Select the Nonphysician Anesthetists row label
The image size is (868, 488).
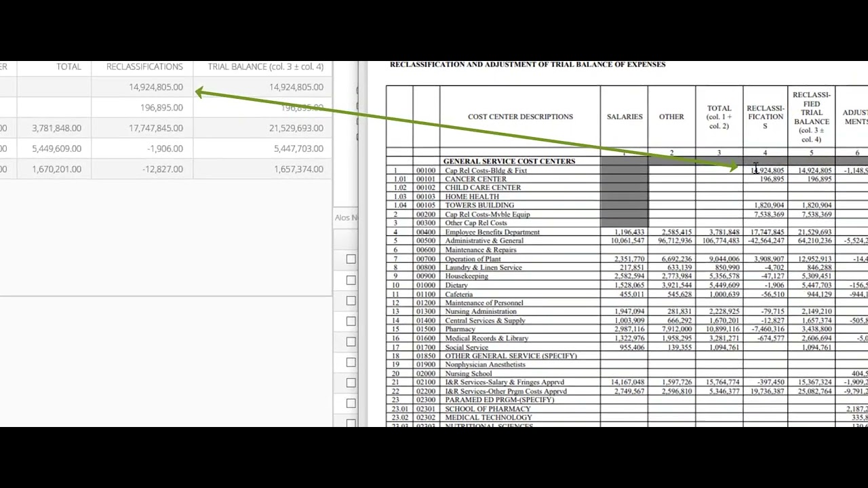click(x=485, y=365)
